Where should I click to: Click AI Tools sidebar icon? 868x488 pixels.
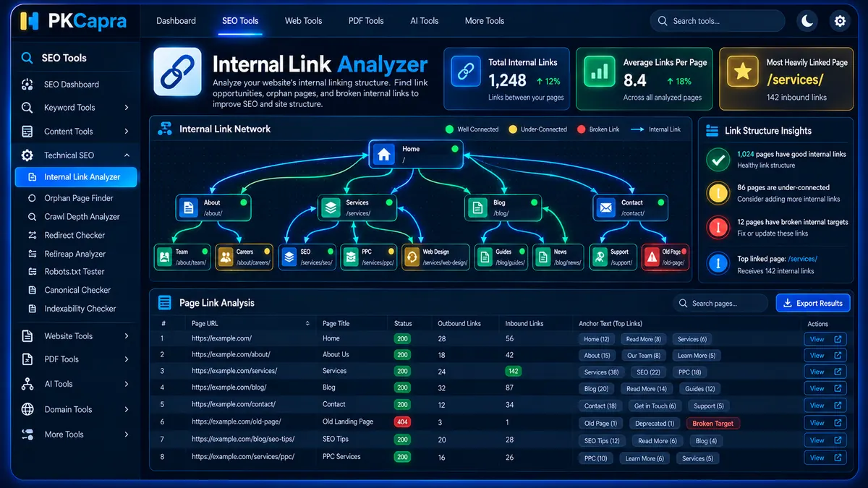(x=27, y=384)
